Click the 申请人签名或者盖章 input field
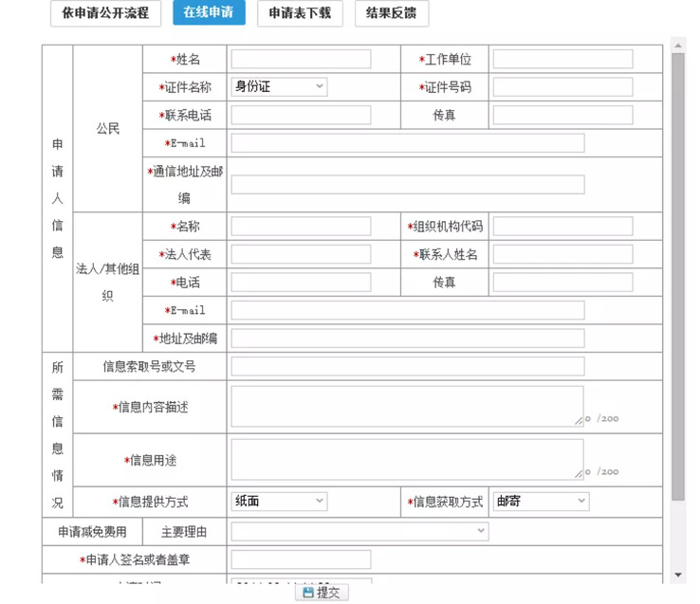The width and height of the screenshot is (700, 604). click(301, 560)
